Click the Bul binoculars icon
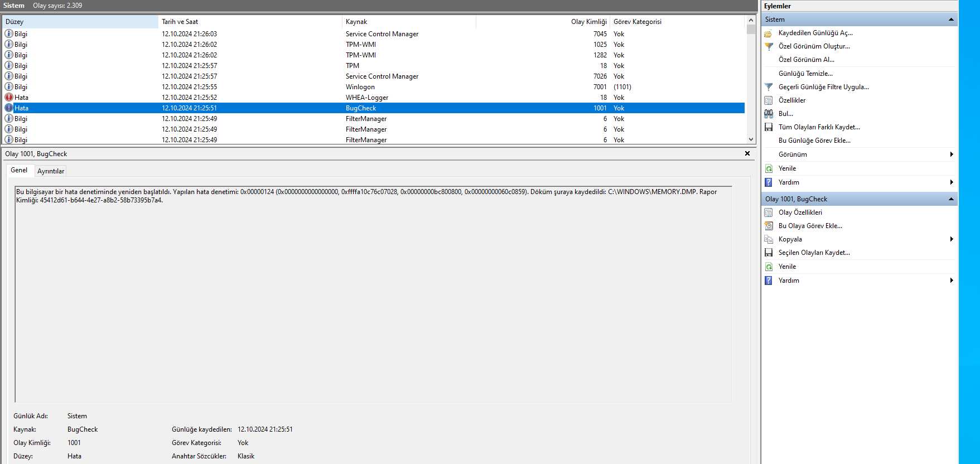The width and height of the screenshot is (980, 464). pyautogui.click(x=768, y=114)
